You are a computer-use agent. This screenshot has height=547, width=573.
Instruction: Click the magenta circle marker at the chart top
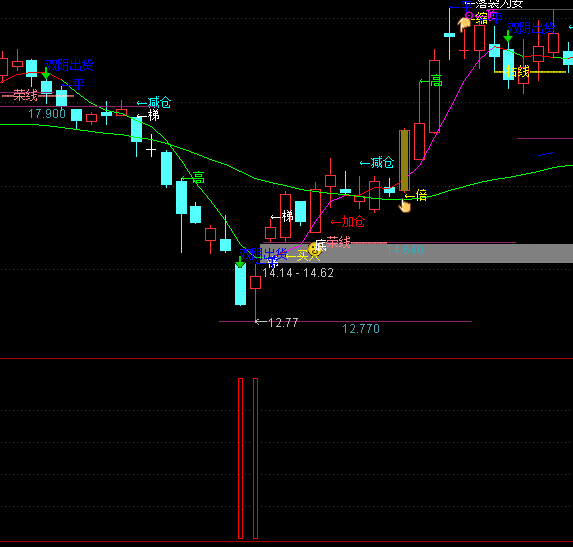point(469,15)
